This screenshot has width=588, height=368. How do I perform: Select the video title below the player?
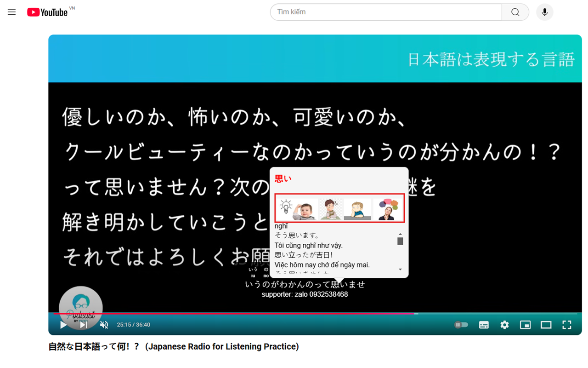(173, 346)
